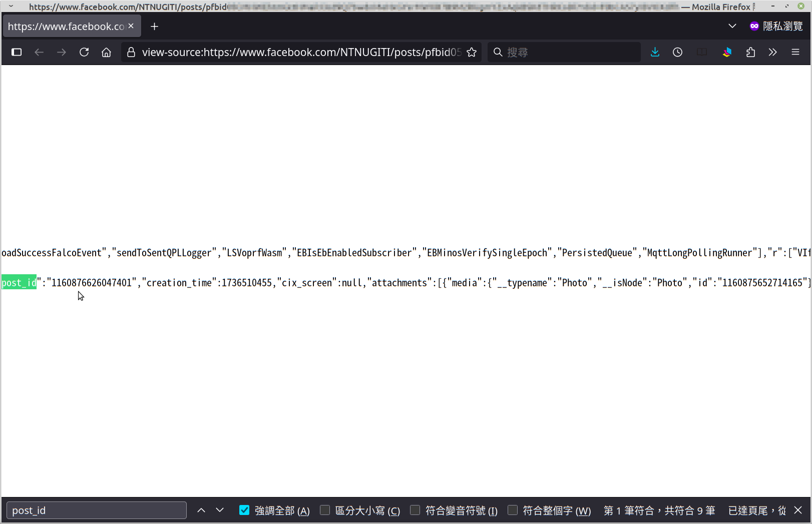Open the Firefox application menu

[795, 52]
